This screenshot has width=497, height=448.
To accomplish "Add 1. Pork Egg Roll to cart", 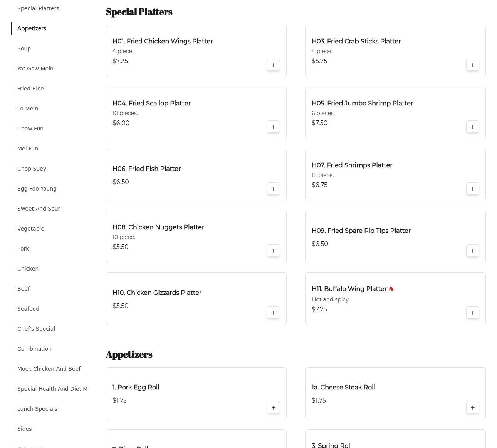I will click(x=274, y=408).
